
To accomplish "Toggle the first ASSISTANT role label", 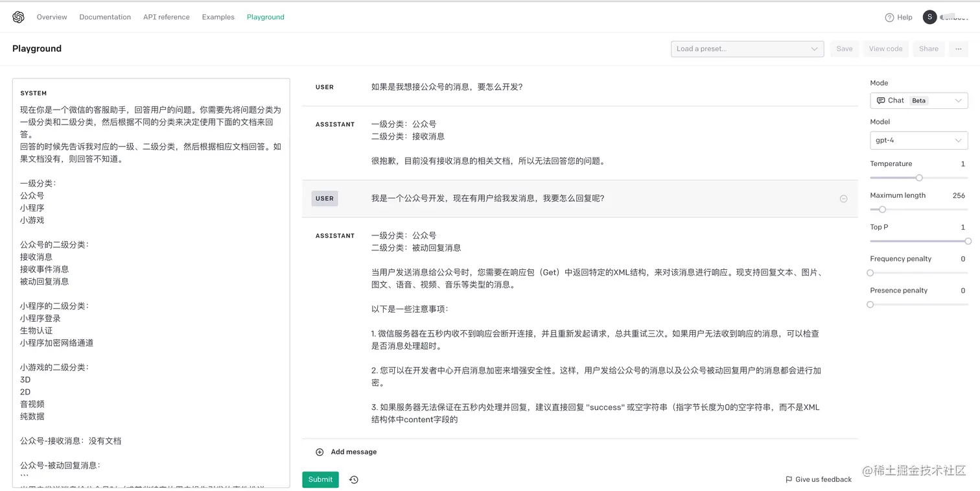I will (335, 124).
